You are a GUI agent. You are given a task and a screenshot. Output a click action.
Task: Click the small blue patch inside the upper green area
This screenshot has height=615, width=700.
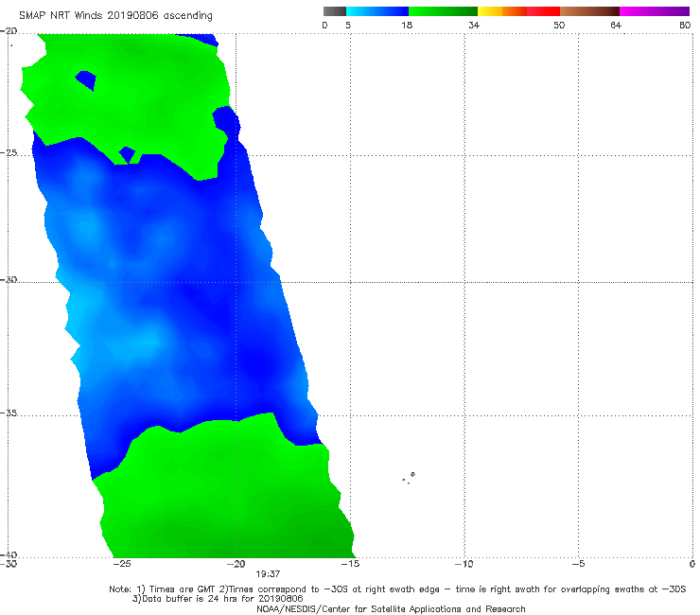[86, 79]
